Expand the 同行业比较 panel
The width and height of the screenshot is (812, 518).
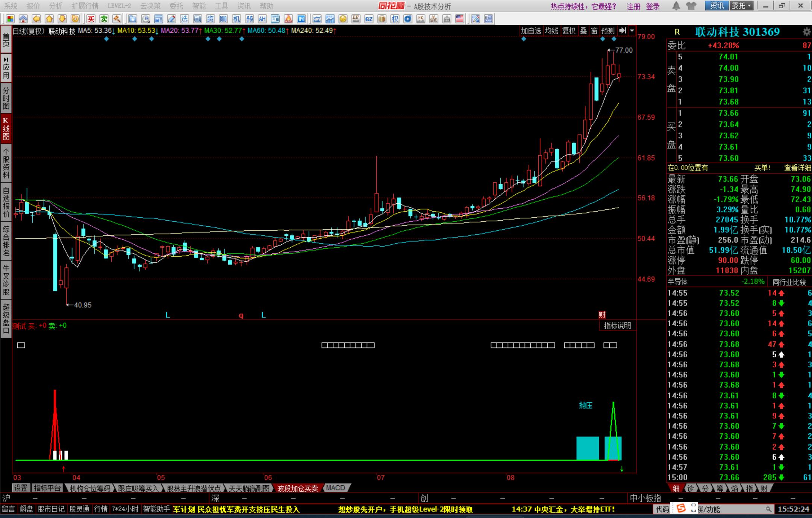[x=789, y=282]
